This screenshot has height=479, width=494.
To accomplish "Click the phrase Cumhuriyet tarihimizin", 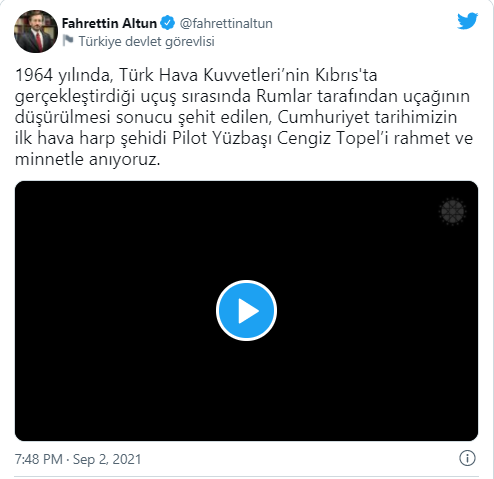I will (x=367, y=117).
